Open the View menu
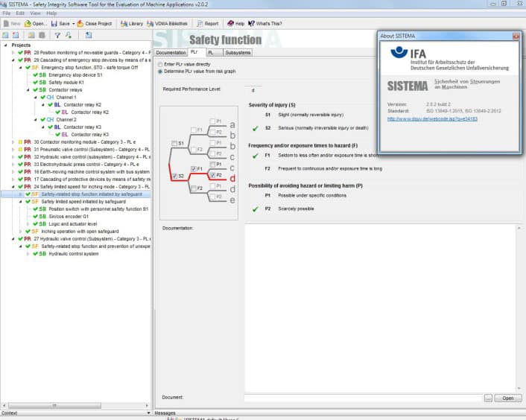This screenshot has width=526, height=420. [x=35, y=13]
